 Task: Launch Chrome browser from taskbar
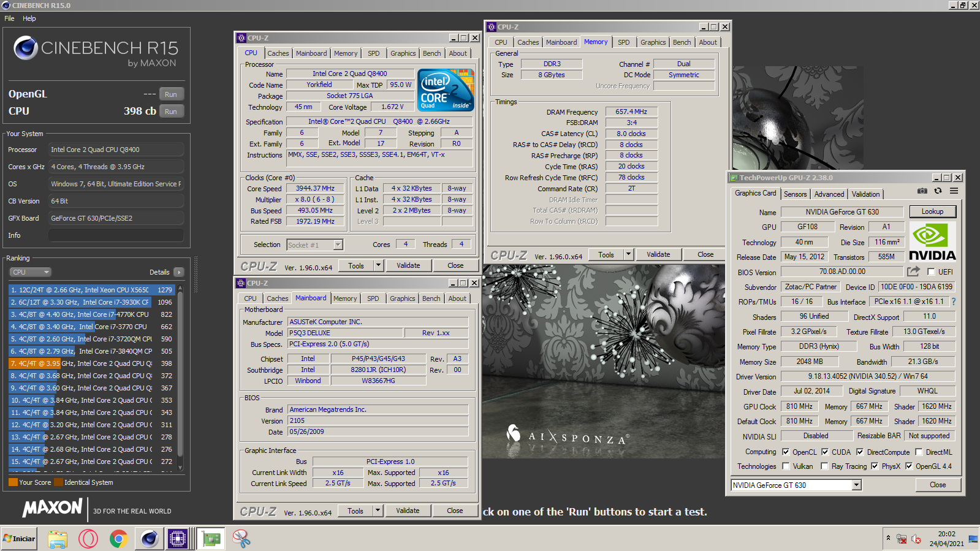pyautogui.click(x=118, y=539)
